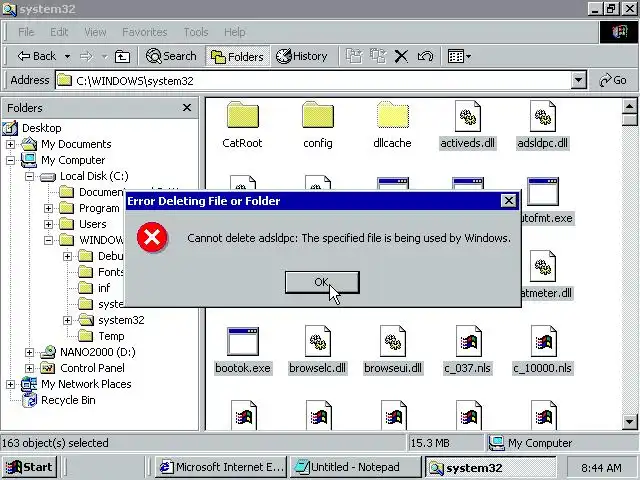Screen dimensions: 640x480
Task: Switch to Microsoft Internet Explorer taskbar button
Action: tap(221, 467)
